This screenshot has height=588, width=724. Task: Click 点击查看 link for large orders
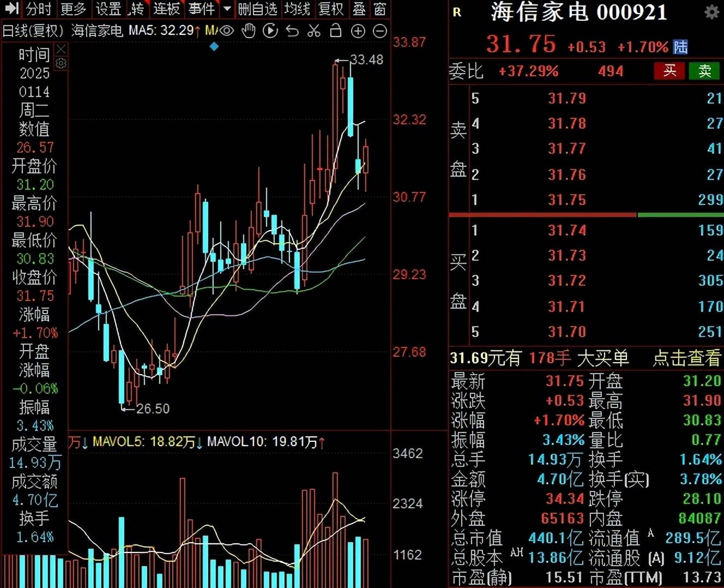tap(687, 358)
